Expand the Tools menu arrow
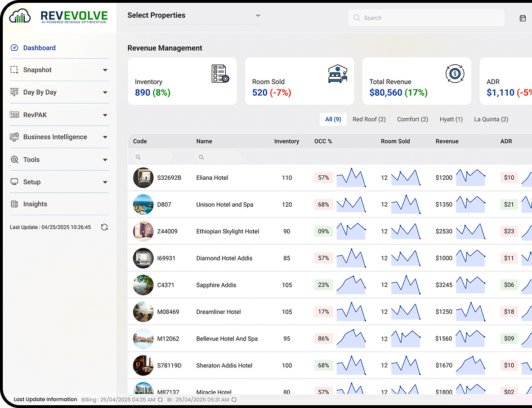Screen dimensions: 532x408 click(105, 159)
